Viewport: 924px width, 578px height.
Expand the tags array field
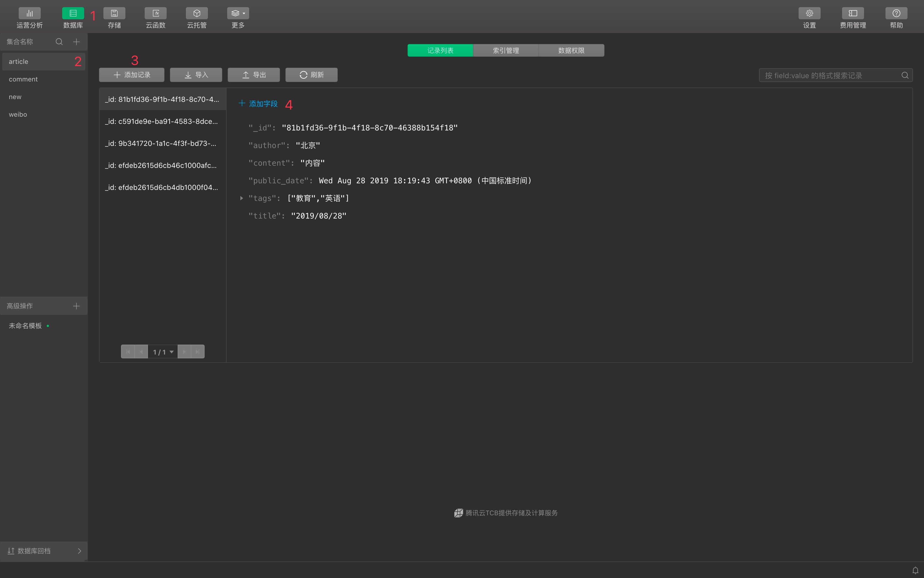[x=241, y=198]
